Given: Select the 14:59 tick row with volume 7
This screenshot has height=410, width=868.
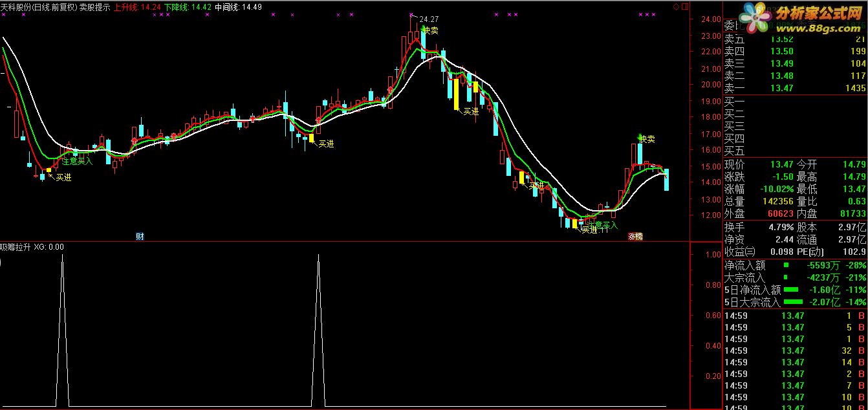Looking at the screenshot, I should [795, 385].
